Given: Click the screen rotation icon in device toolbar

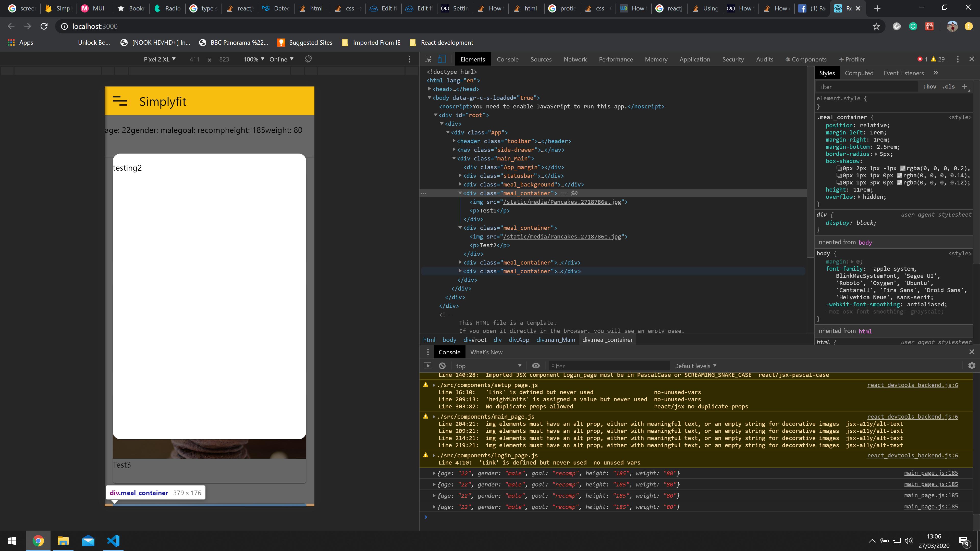Looking at the screenshot, I should click(x=308, y=59).
